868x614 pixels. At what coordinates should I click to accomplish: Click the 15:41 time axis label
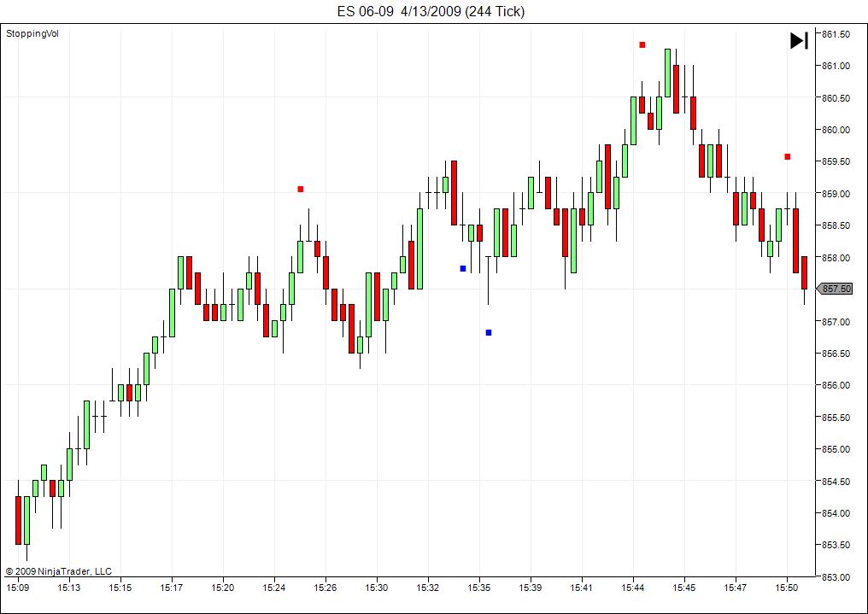pyautogui.click(x=581, y=588)
